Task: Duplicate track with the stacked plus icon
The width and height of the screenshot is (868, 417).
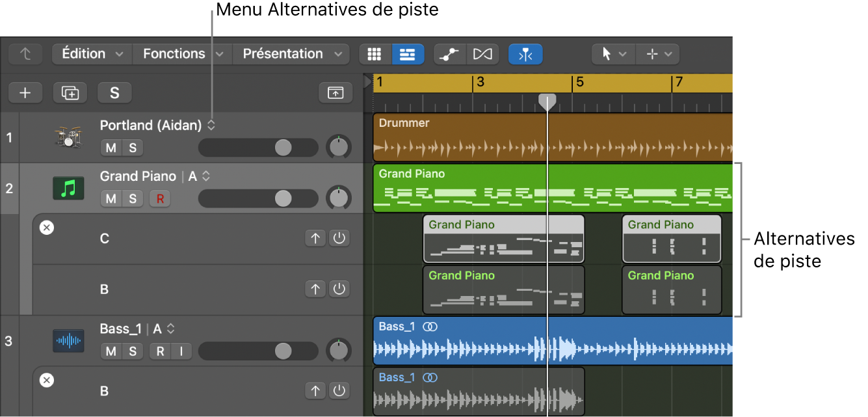Action: (x=70, y=93)
